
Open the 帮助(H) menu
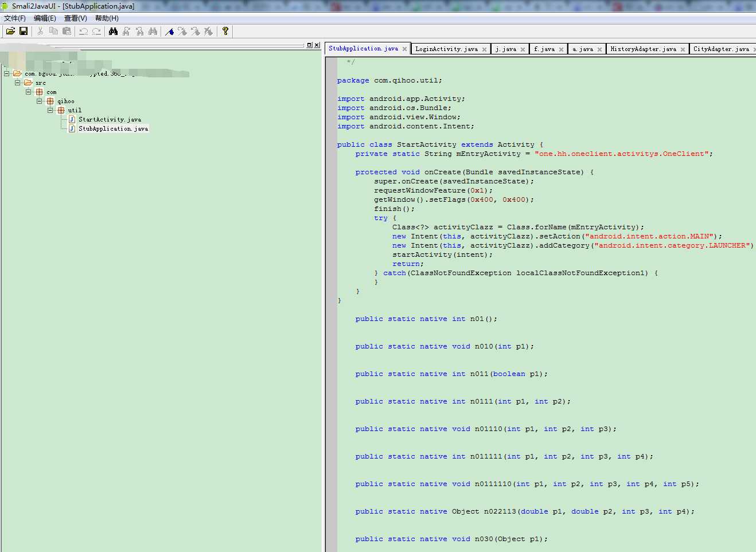107,18
